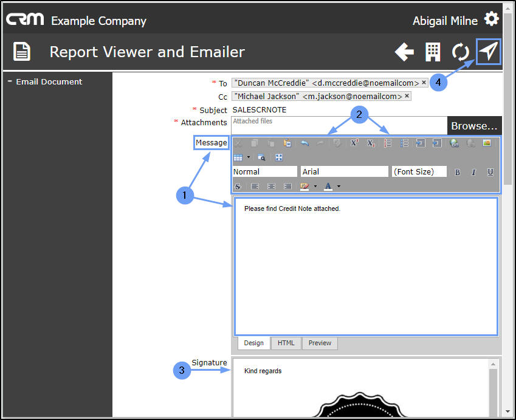The height and width of the screenshot is (420, 516).
Task: Click the Find and replace icon
Action: click(x=261, y=157)
